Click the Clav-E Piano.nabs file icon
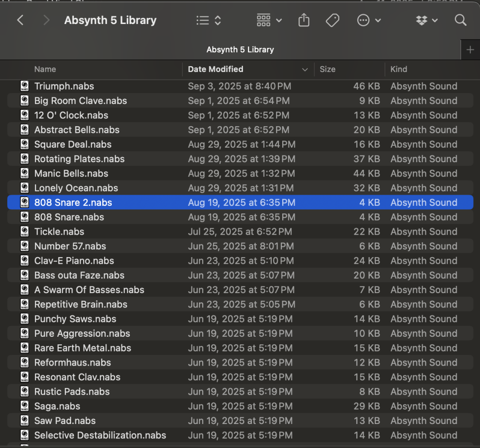 [24, 260]
